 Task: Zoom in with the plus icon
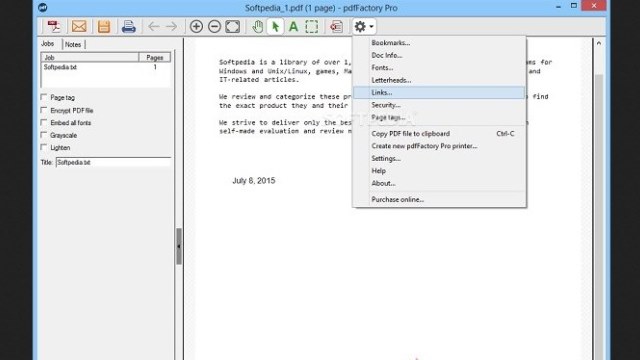click(x=196, y=27)
